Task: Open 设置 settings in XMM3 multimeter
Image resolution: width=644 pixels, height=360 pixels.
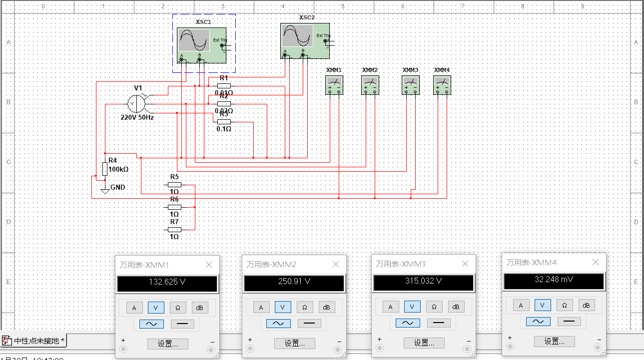Action: tap(424, 343)
